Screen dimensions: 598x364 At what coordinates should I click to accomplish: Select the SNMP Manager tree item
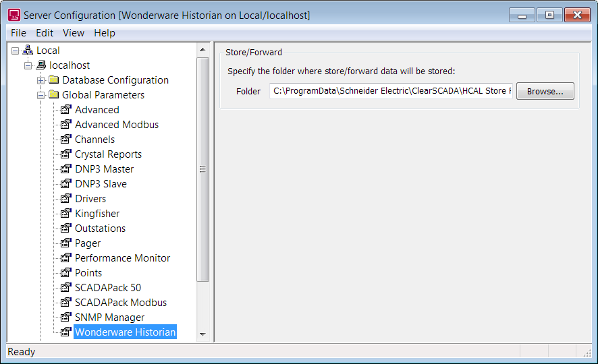(109, 317)
